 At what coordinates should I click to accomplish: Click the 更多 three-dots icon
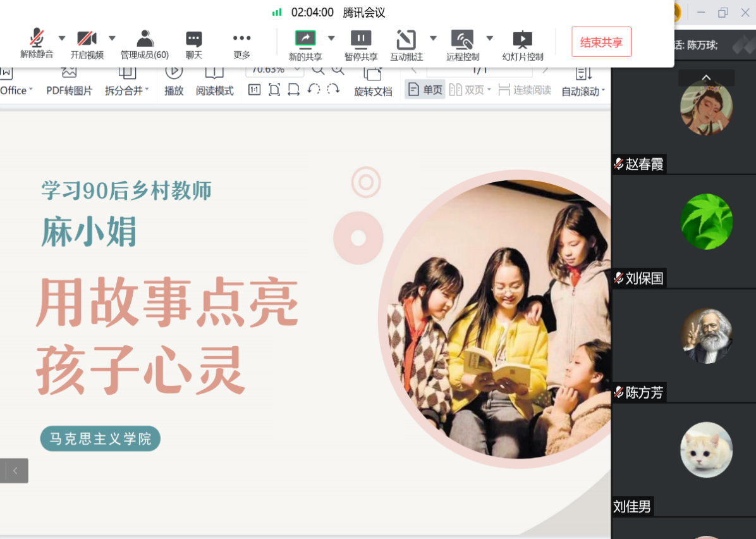[241, 39]
